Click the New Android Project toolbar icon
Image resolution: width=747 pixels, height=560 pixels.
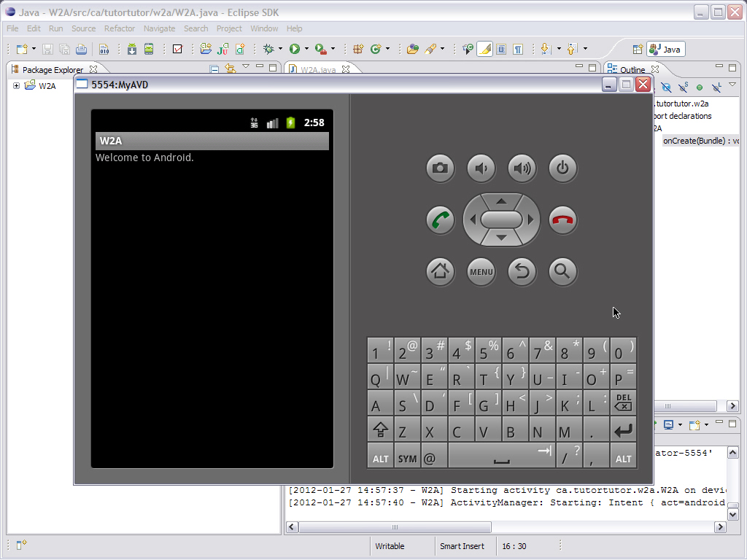(206, 49)
